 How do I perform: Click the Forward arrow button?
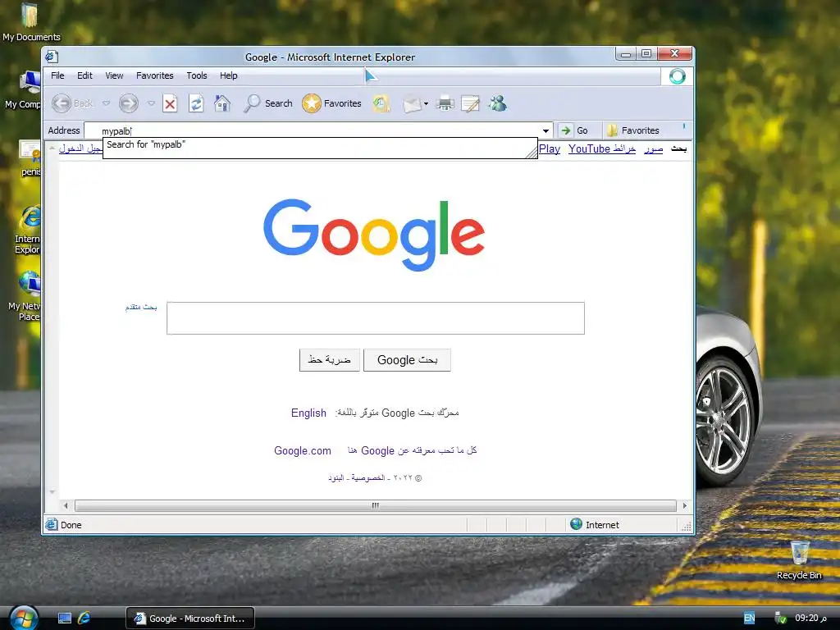pyautogui.click(x=129, y=103)
